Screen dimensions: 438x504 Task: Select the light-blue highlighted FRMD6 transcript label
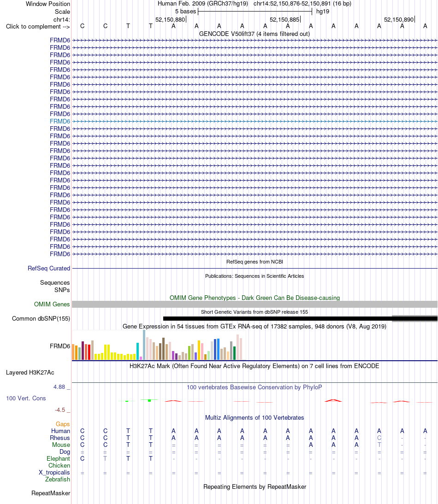pos(60,121)
